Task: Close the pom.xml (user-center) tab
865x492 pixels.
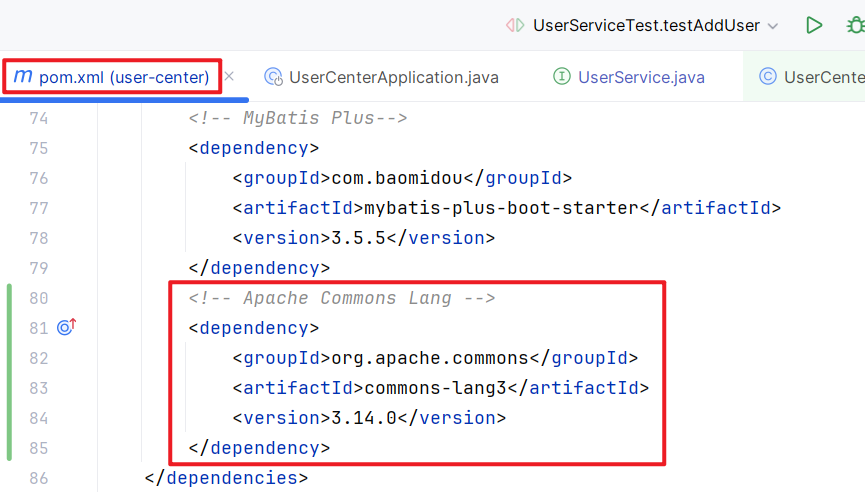Action: click(x=229, y=77)
